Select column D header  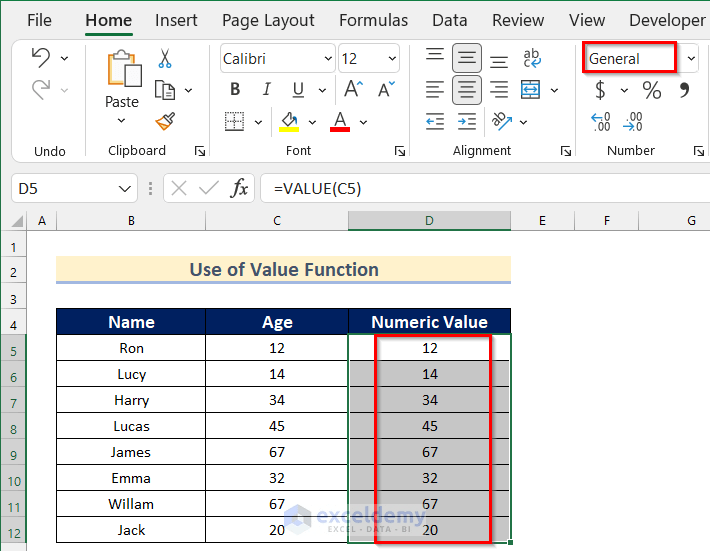429,220
